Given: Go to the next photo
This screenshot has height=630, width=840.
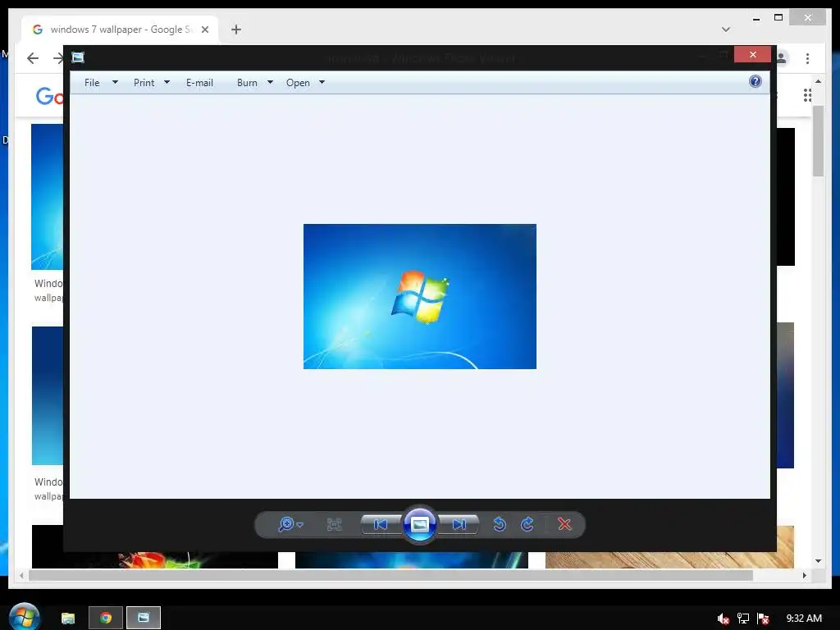Looking at the screenshot, I should pos(459,524).
